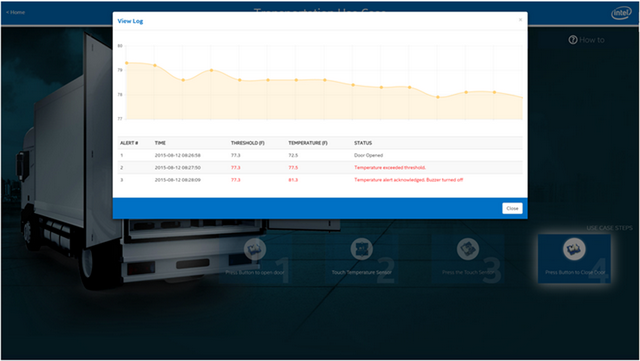Dismiss dialog with the X icon
Screen dimensions: 640x361
(x=520, y=20)
